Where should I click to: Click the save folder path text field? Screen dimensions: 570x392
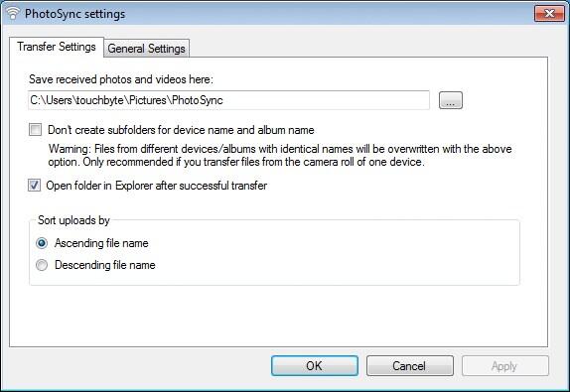(x=228, y=100)
